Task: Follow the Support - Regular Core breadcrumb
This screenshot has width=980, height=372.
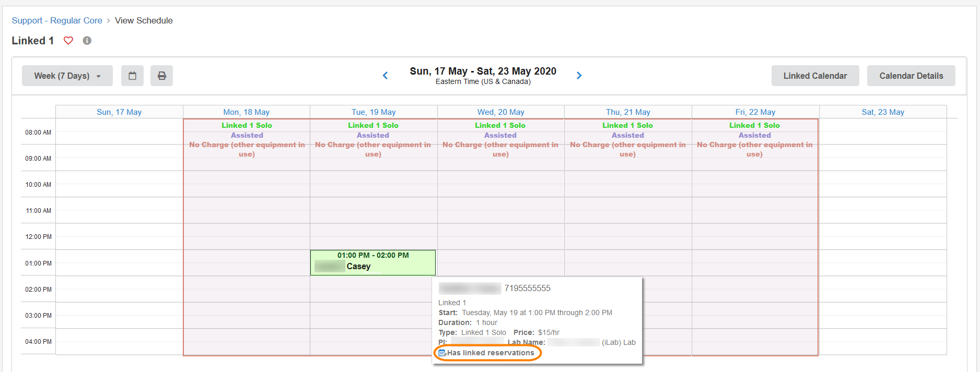Action: tap(57, 20)
